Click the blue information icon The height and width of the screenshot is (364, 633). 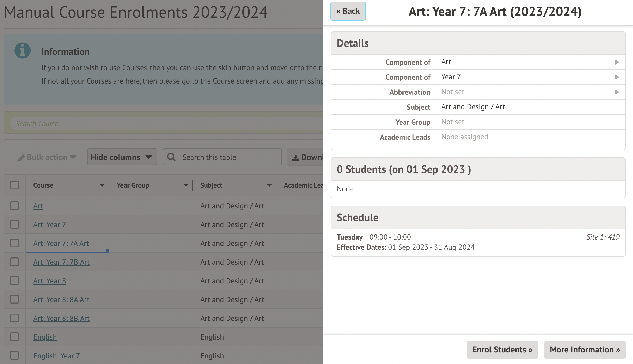pyautogui.click(x=22, y=51)
